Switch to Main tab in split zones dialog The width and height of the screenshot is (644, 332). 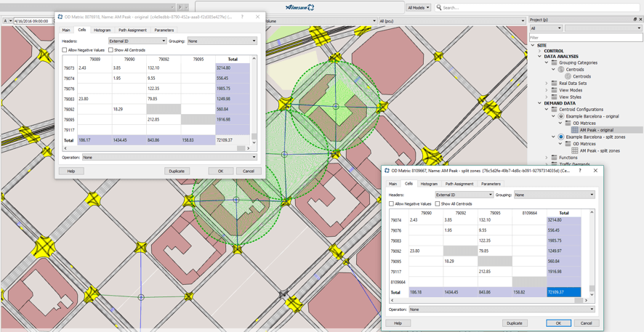point(393,184)
